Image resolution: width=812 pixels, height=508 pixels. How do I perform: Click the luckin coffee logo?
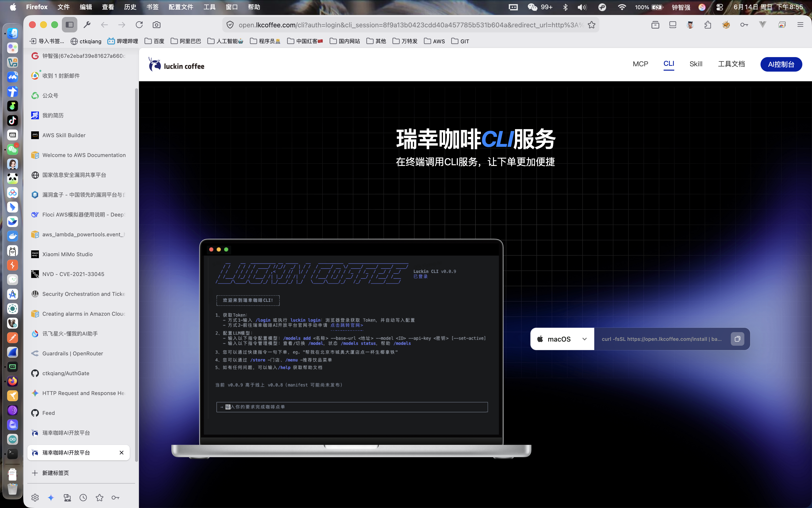coord(176,65)
